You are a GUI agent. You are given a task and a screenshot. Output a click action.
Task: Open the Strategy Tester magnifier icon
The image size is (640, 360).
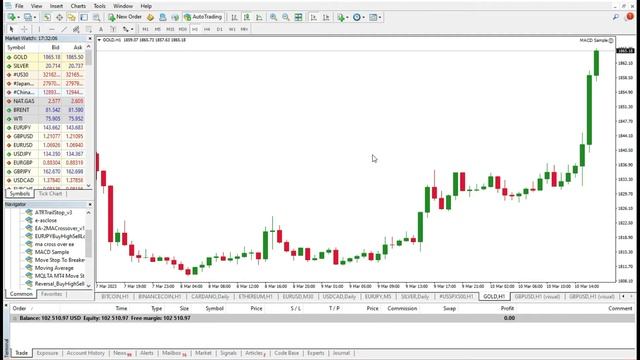[96, 17]
